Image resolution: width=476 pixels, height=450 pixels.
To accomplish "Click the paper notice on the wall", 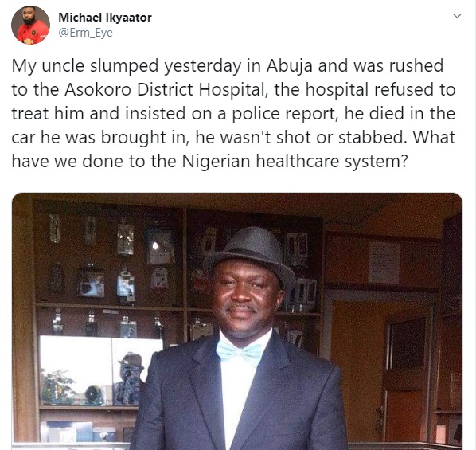I will pos(384,263).
